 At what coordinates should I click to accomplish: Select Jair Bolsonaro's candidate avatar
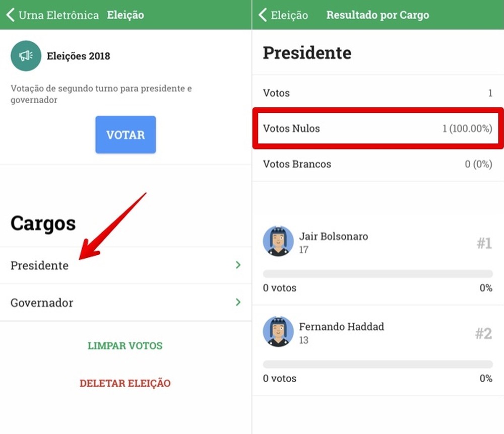278,241
